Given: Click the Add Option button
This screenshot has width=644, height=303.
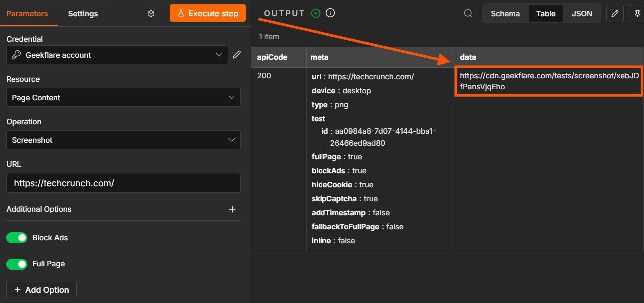Looking at the screenshot, I should point(41,290).
